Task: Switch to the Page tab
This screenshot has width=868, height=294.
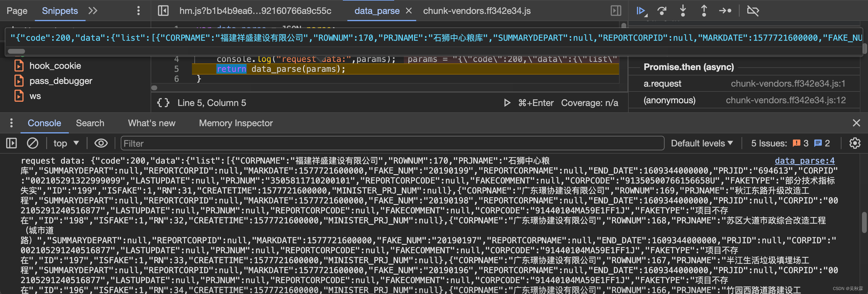Action: coord(17,11)
